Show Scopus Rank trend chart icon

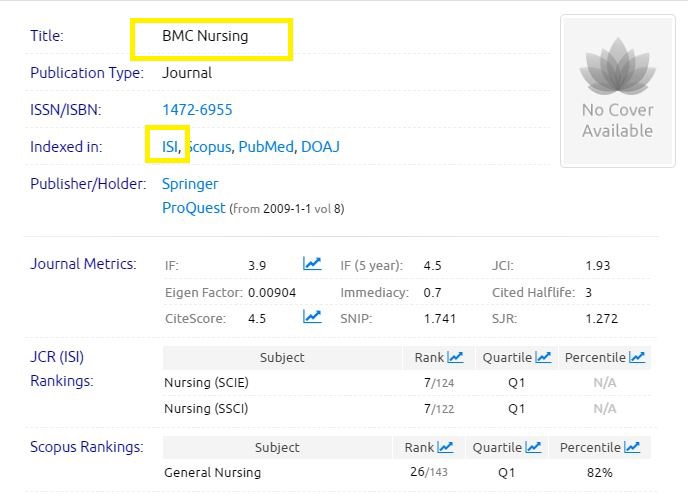445,447
